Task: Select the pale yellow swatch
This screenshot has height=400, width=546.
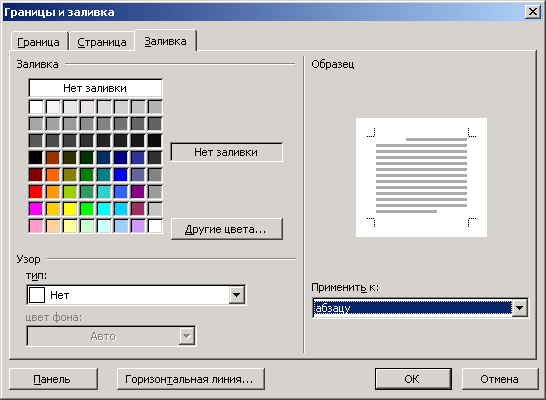Action: tap(70, 226)
